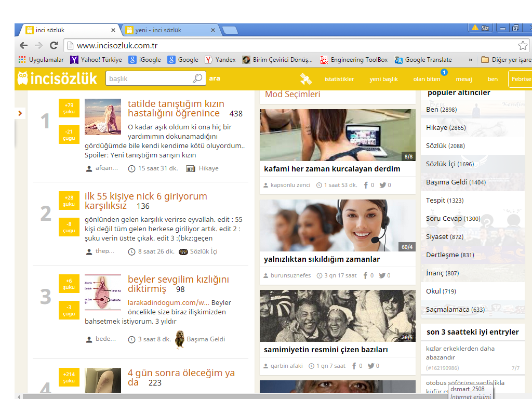Open ilk 55 kişiye nick 6 giriyorum

[146, 201]
